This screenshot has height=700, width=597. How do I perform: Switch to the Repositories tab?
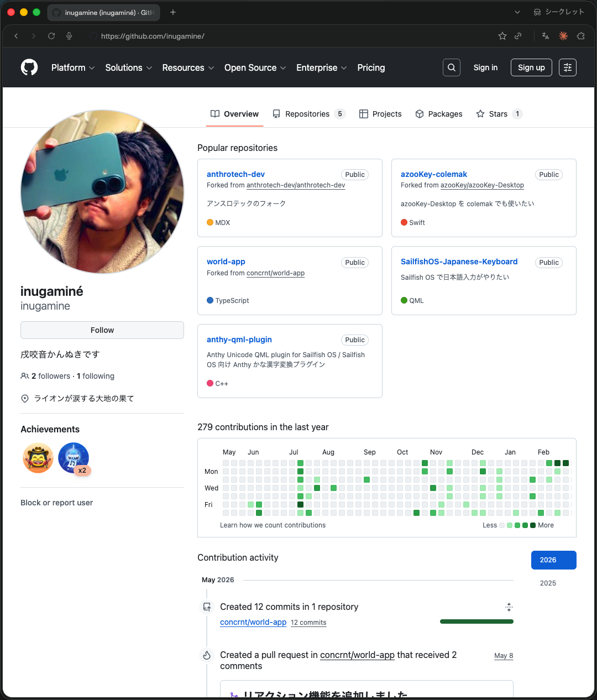(x=309, y=114)
